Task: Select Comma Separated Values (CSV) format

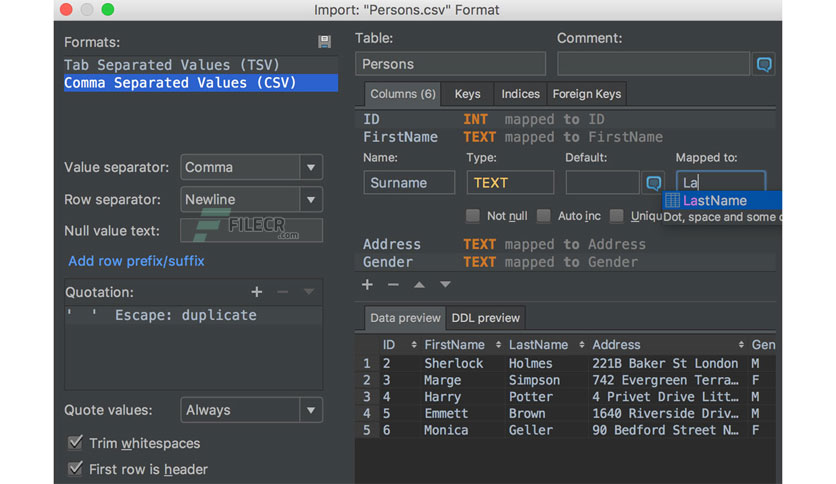Action: pos(200,83)
